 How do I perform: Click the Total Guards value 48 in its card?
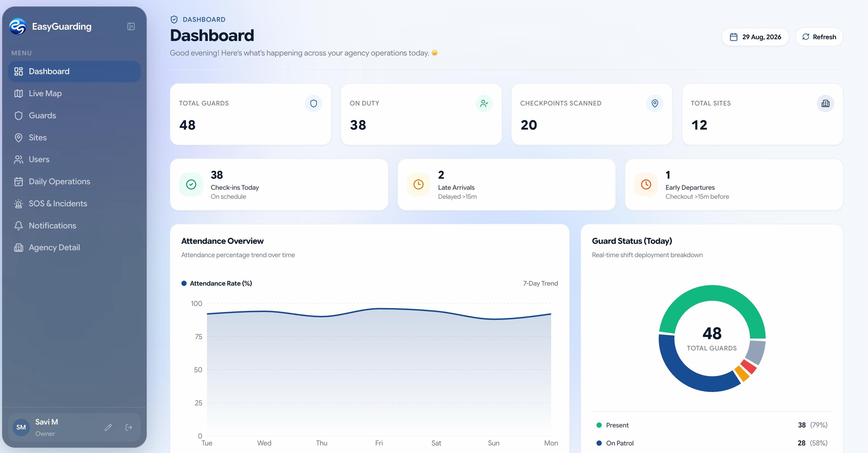coord(187,125)
